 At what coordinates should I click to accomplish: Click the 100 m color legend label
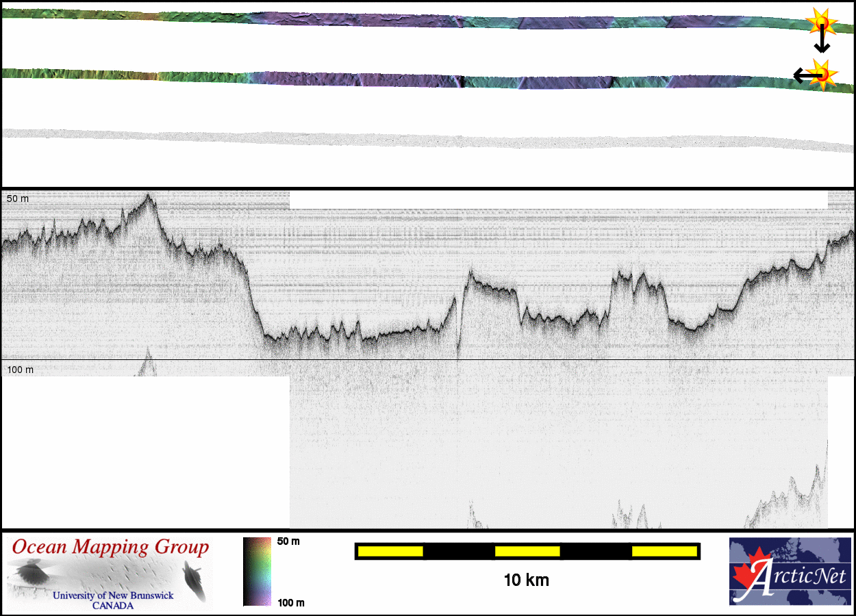[x=290, y=602]
